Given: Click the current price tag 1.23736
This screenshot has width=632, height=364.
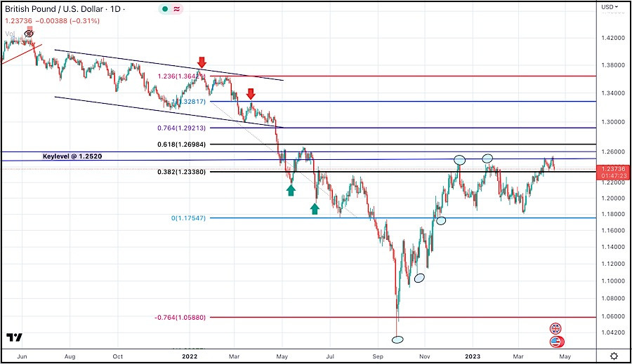Looking at the screenshot, I should point(612,169).
